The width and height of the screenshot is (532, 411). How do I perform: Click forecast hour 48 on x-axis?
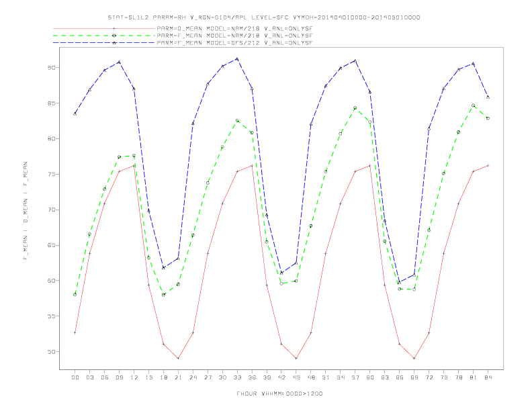pos(311,377)
